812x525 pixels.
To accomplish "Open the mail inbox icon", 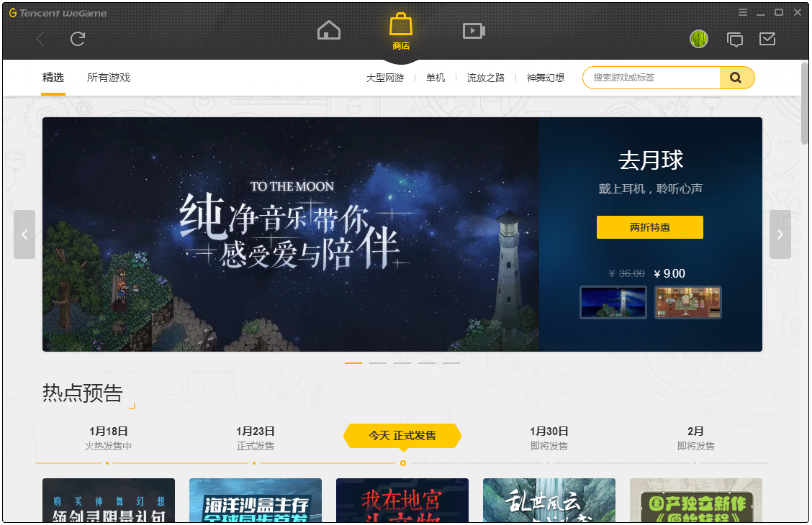I will click(767, 39).
